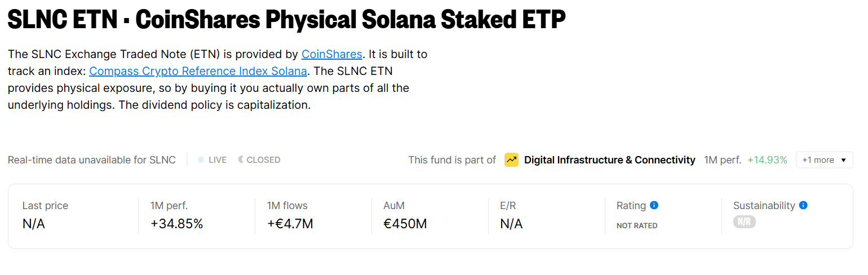Image resolution: width=868 pixels, height=275 pixels.
Task: Expand the '+1 more' themes dropdown
Action: click(x=824, y=160)
